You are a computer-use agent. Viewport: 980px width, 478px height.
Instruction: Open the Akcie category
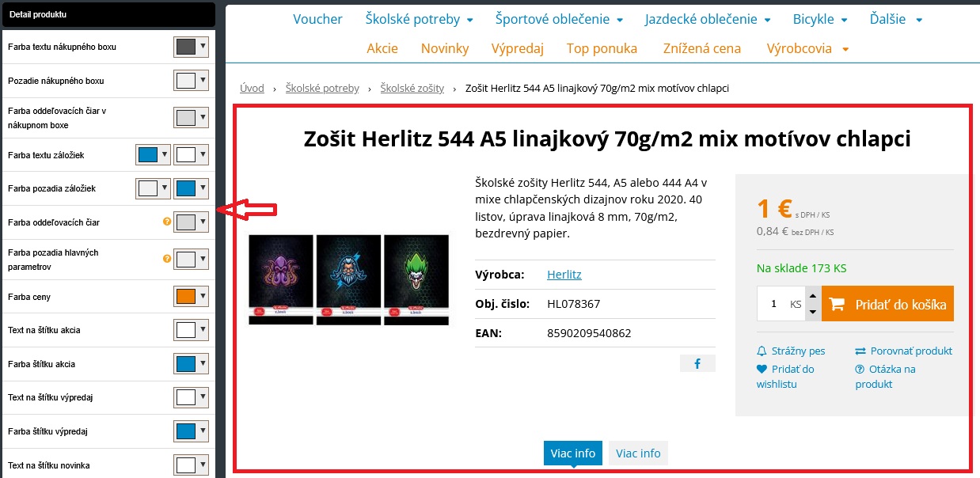pyautogui.click(x=382, y=48)
